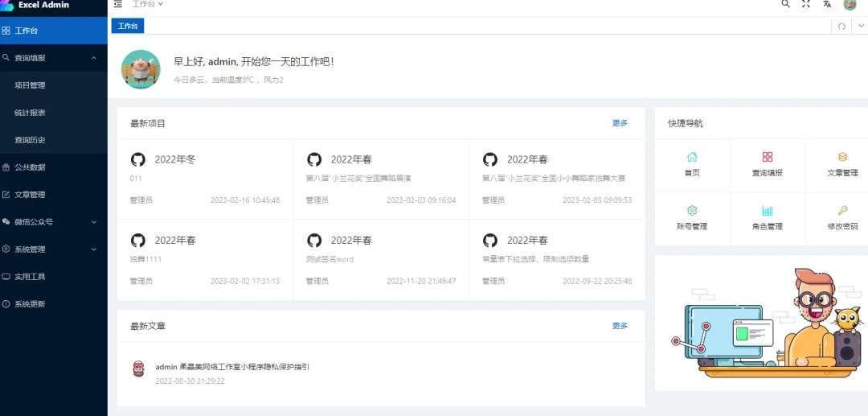This screenshot has height=416, width=868.
Task: Collapse the sidebar using the fold icon
Action: pyautogui.click(x=118, y=4)
